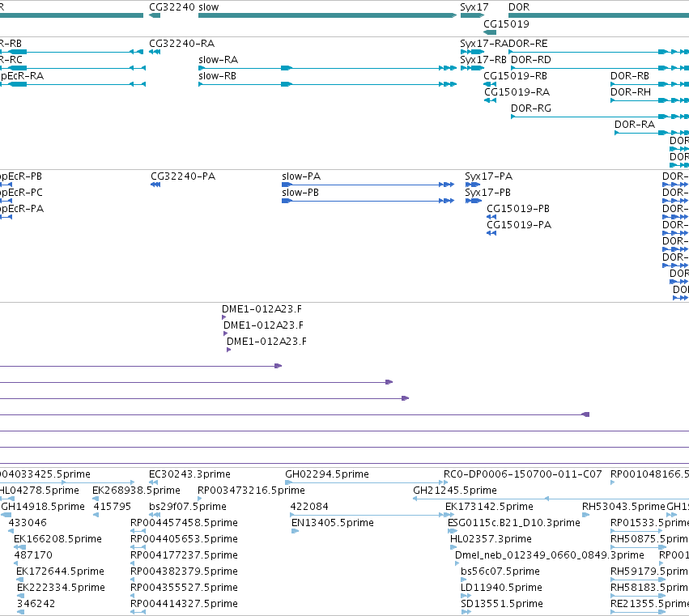Click the EK172644.5prime EST label

pos(60,572)
